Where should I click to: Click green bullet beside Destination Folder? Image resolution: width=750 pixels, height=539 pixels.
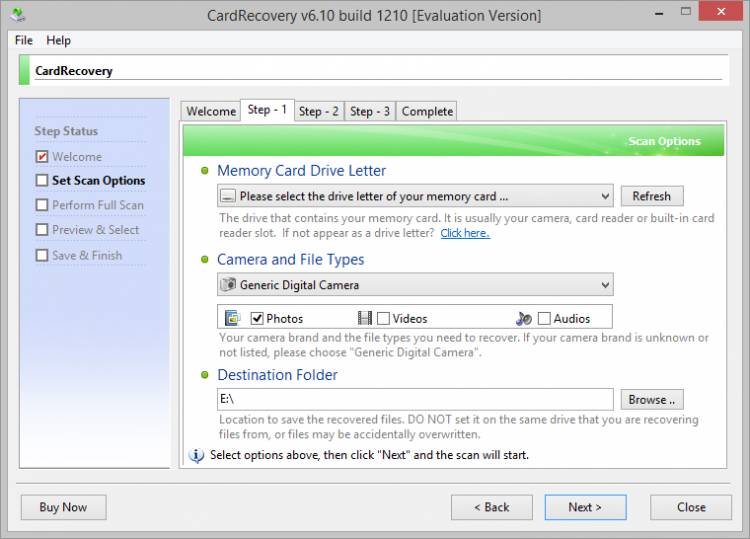click(x=205, y=374)
